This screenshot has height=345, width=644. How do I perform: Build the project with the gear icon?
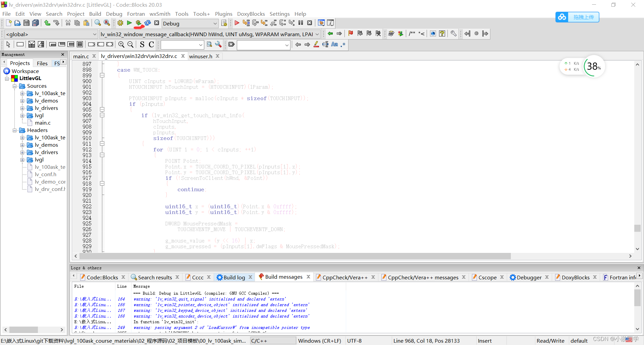point(120,23)
